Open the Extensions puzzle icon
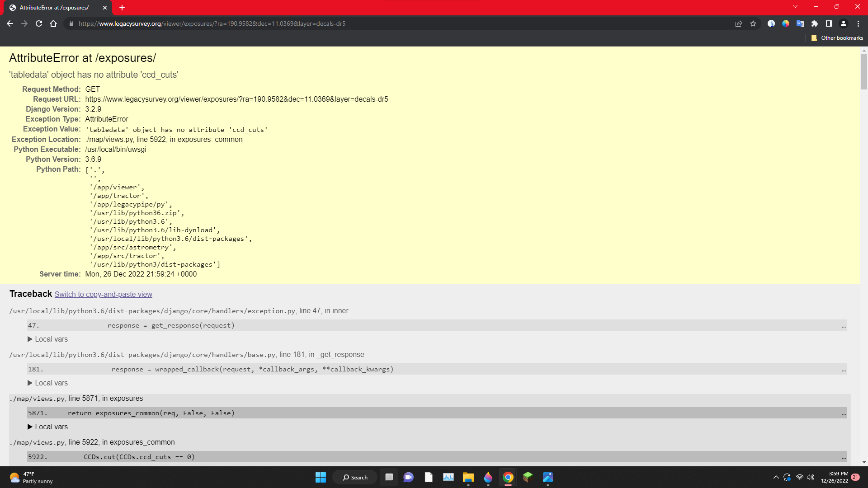 tap(815, 23)
